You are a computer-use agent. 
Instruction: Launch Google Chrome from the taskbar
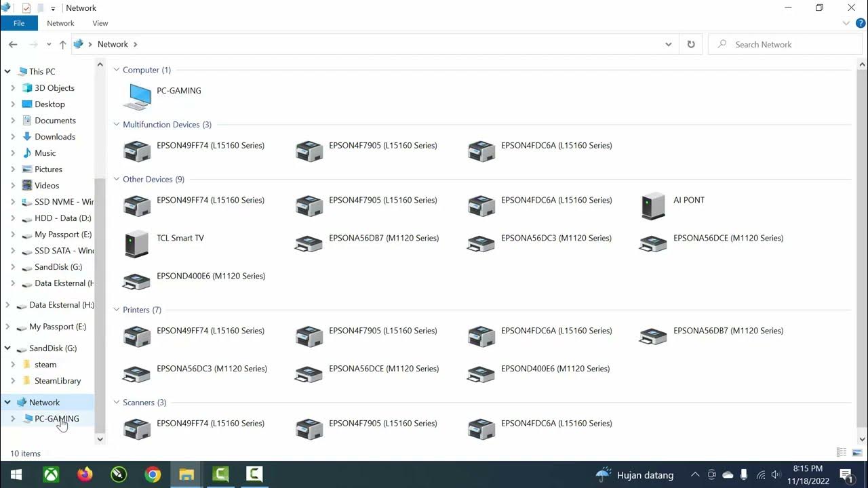pos(153,474)
